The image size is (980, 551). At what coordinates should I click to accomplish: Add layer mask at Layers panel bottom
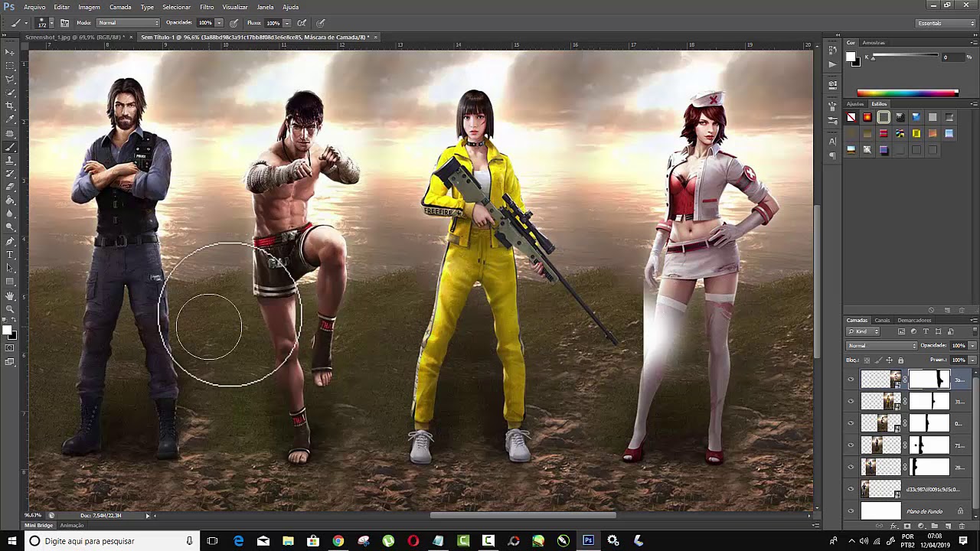click(907, 526)
